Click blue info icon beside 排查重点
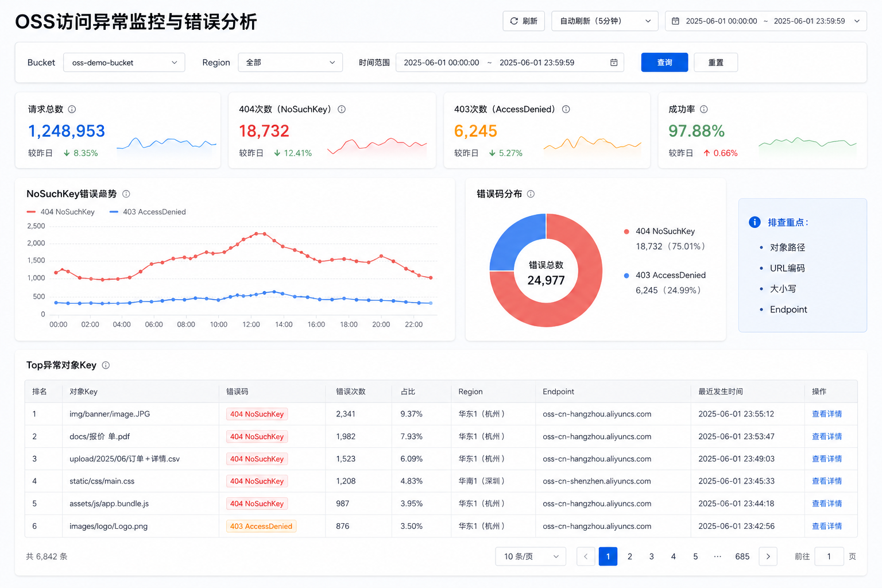 (x=755, y=222)
